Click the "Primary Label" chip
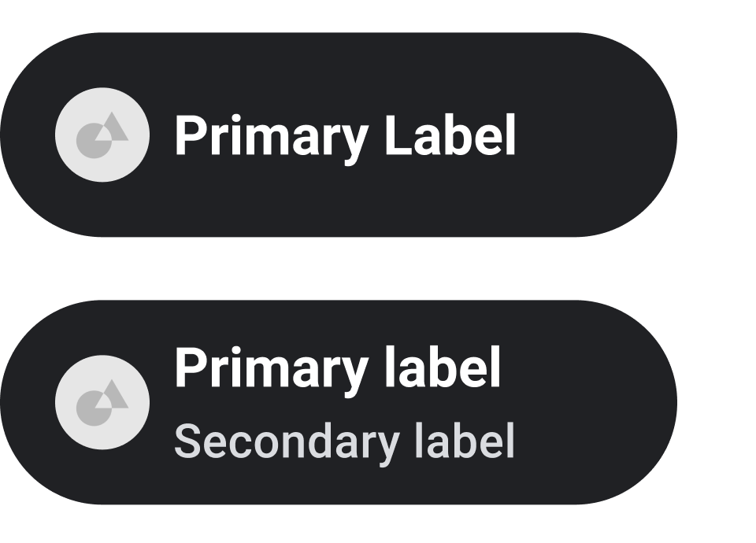 pyautogui.click(x=339, y=135)
